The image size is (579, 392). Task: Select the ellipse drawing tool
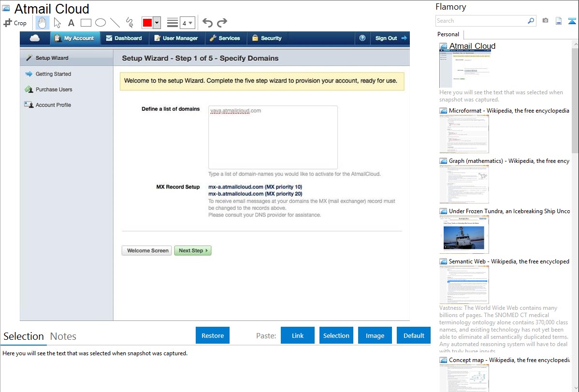click(101, 23)
